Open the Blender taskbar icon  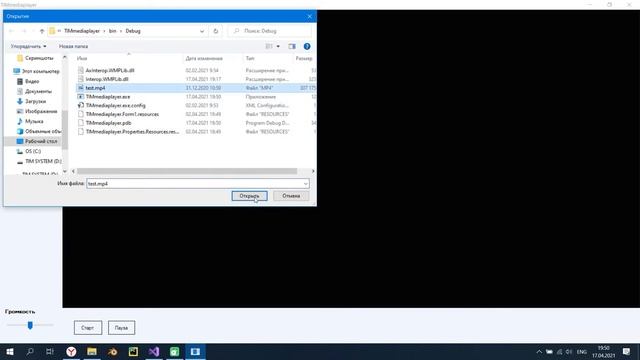tap(113, 351)
